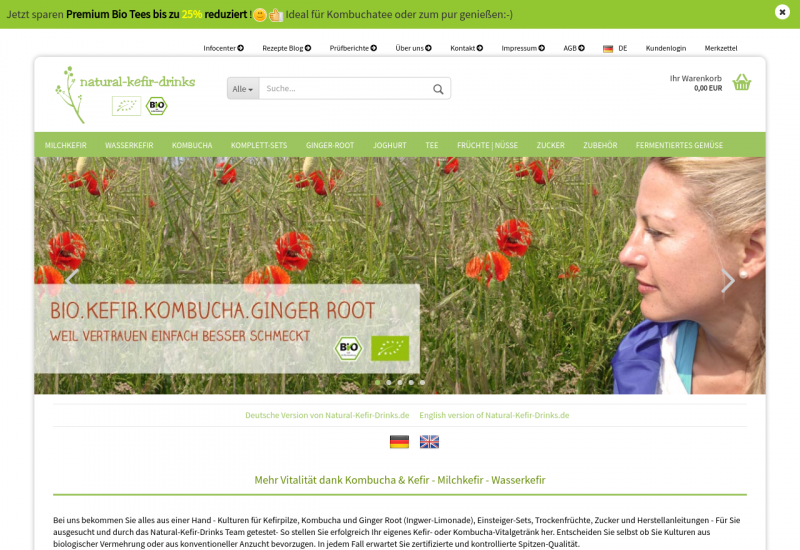
Task: Expand the 'Alle' search category dropdown
Action: pos(243,89)
